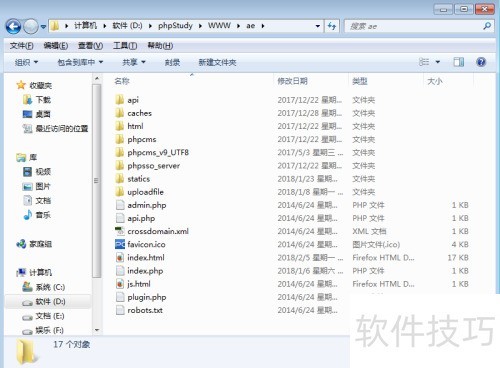This screenshot has width=500, height=368.
Task: Select the html folder icon
Action: pyautogui.click(x=120, y=126)
